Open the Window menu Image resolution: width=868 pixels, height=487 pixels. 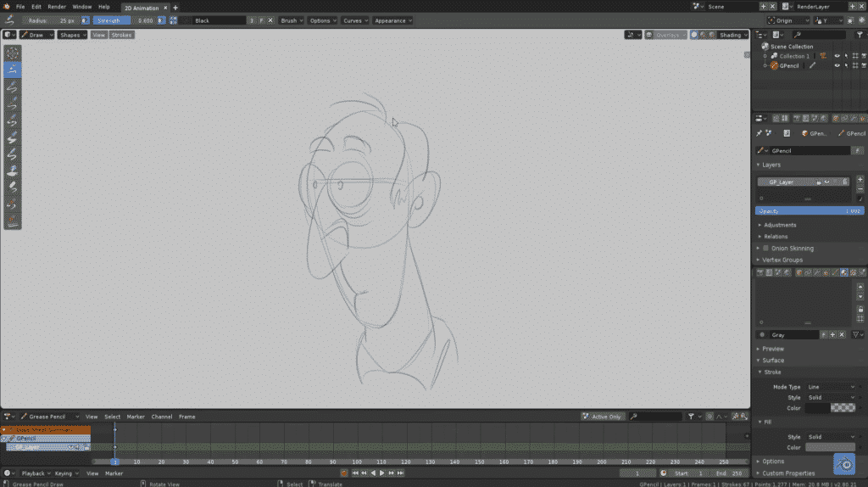point(82,7)
